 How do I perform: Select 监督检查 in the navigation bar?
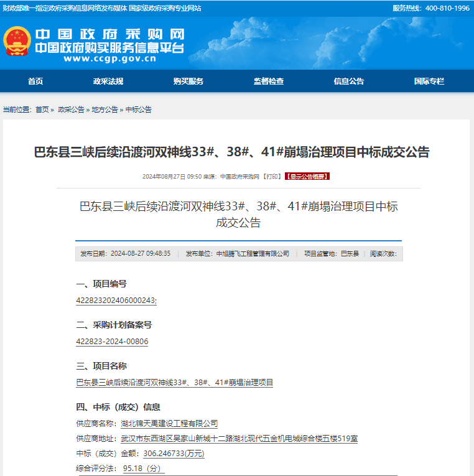[x=269, y=82]
